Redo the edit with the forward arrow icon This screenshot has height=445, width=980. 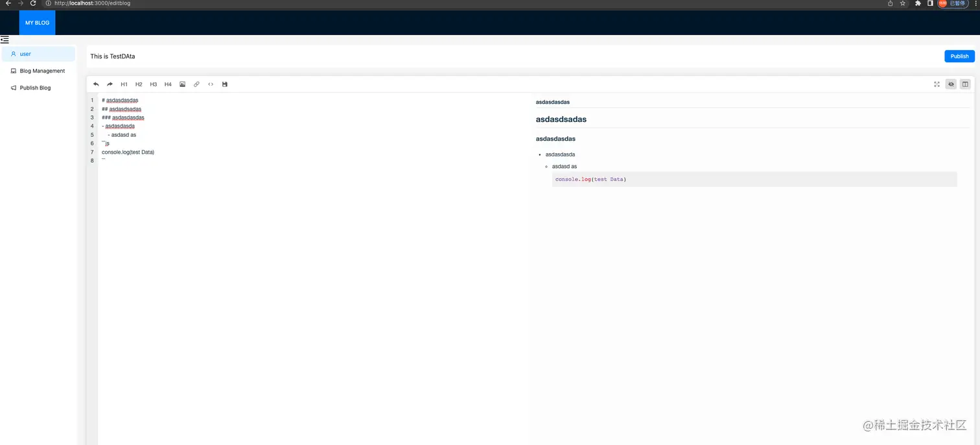coord(110,84)
